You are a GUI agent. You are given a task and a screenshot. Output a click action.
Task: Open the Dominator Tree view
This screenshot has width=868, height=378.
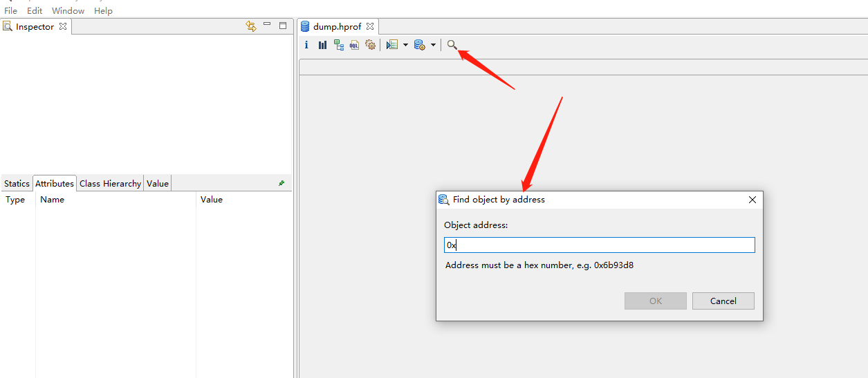click(339, 45)
